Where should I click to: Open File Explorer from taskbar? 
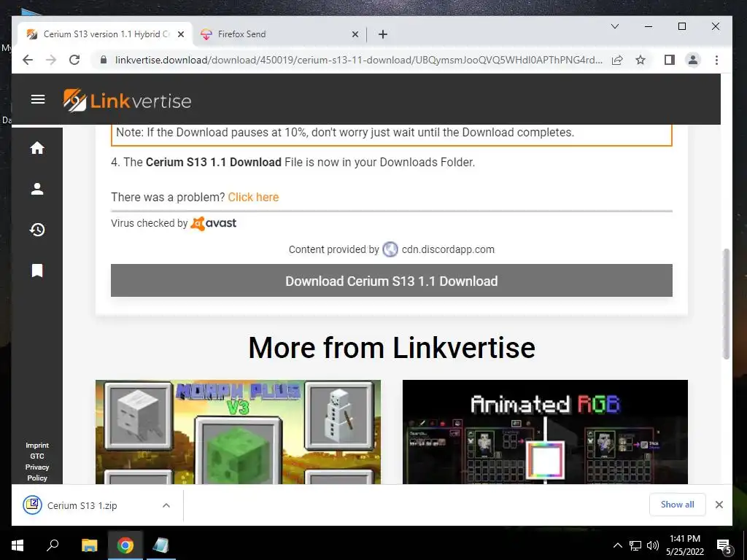click(89, 545)
